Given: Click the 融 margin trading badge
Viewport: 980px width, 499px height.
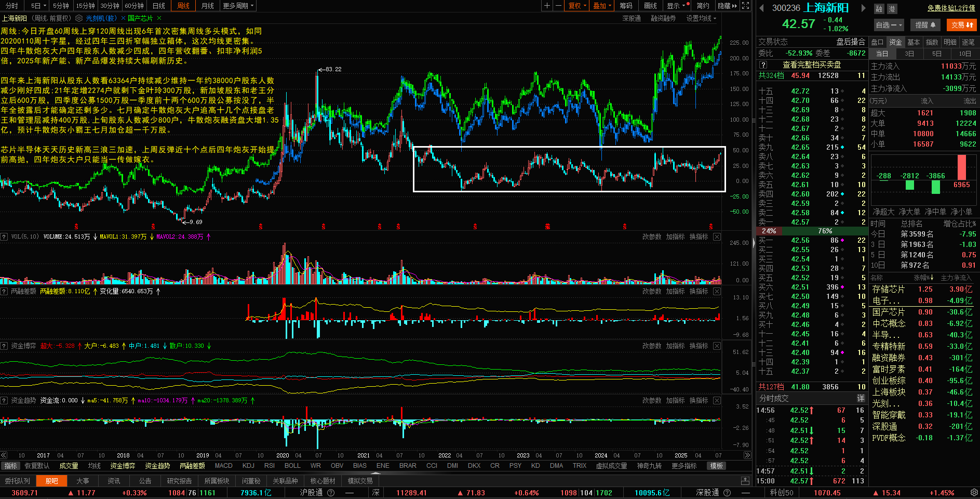Looking at the screenshot, I should coord(879,9).
